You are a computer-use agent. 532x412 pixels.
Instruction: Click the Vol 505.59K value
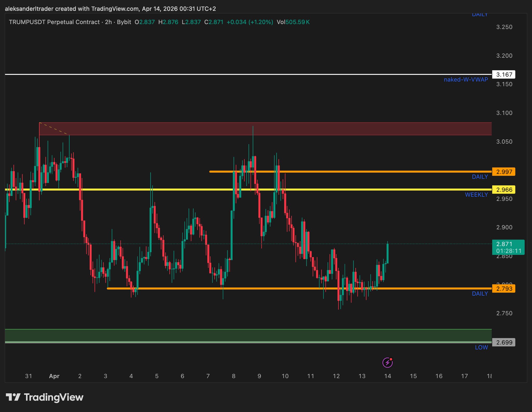[x=297, y=22]
